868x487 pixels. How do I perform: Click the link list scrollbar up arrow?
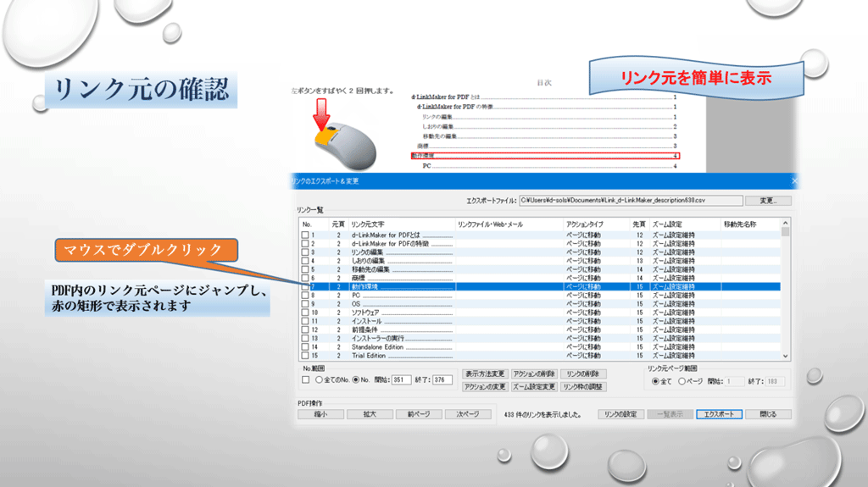785,223
